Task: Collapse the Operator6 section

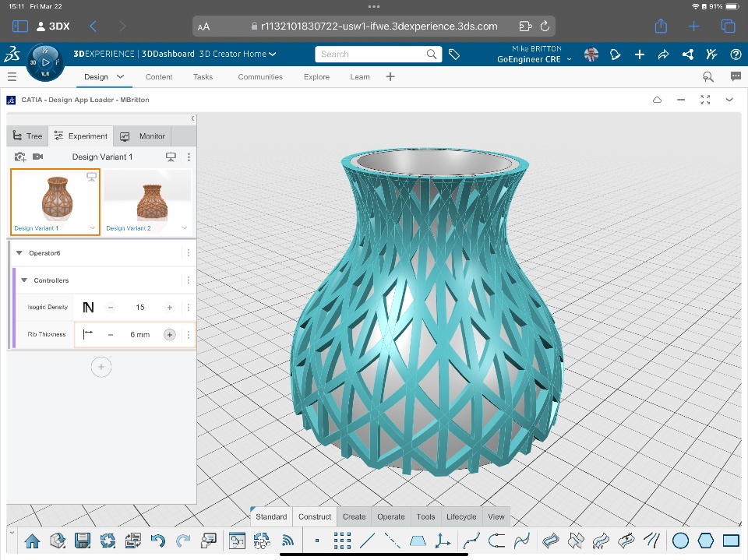Action: tap(19, 253)
